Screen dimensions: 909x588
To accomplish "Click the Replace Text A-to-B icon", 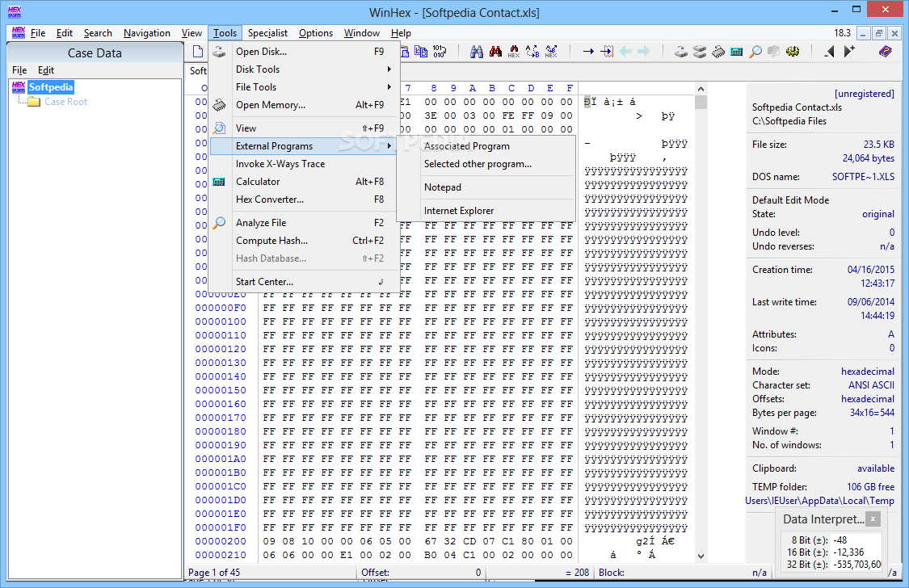I will (x=532, y=52).
